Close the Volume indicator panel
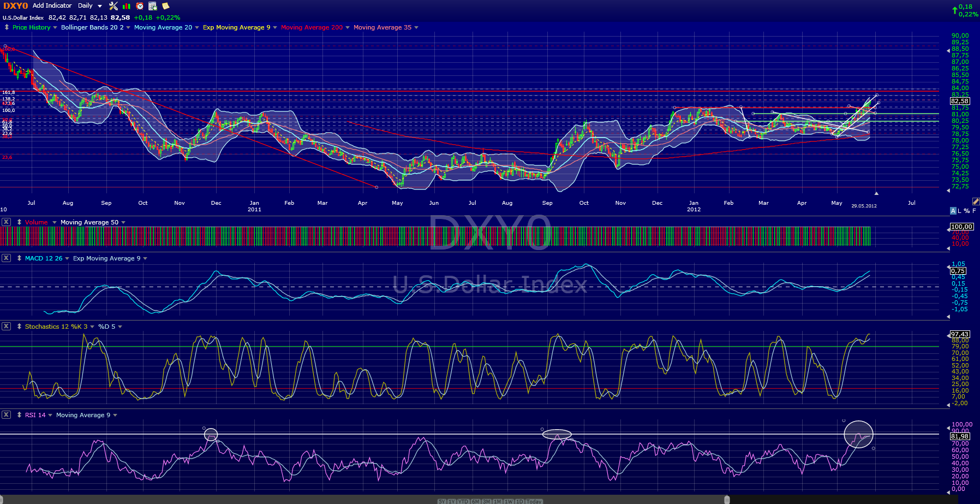980x504 pixels. click(x=6, y=222)
